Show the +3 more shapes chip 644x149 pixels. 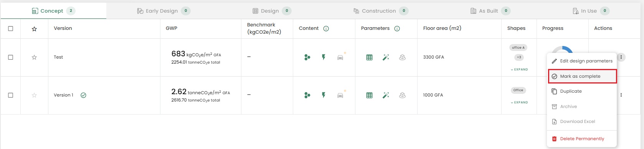tap(519, 57)
